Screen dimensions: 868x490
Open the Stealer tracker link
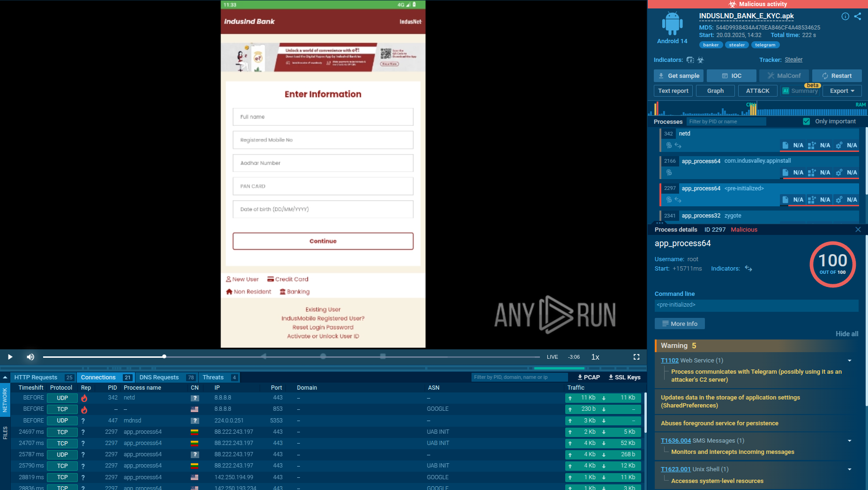793,60
